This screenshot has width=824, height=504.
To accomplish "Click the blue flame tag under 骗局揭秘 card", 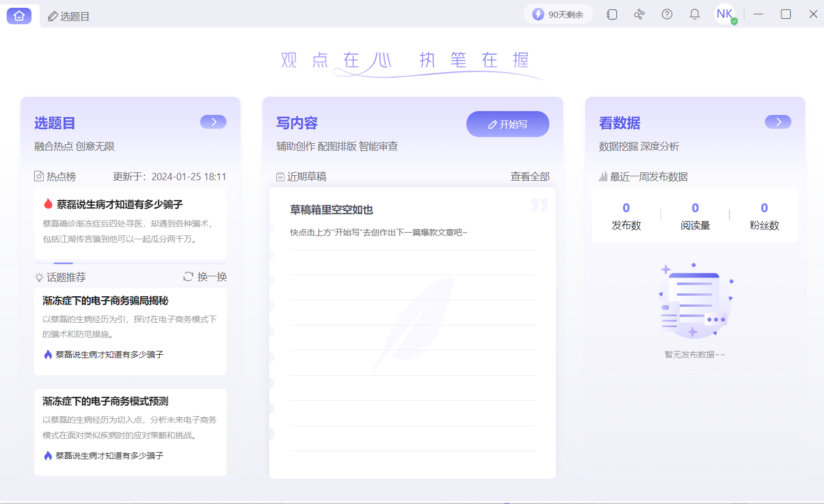I will click(103, 355).
